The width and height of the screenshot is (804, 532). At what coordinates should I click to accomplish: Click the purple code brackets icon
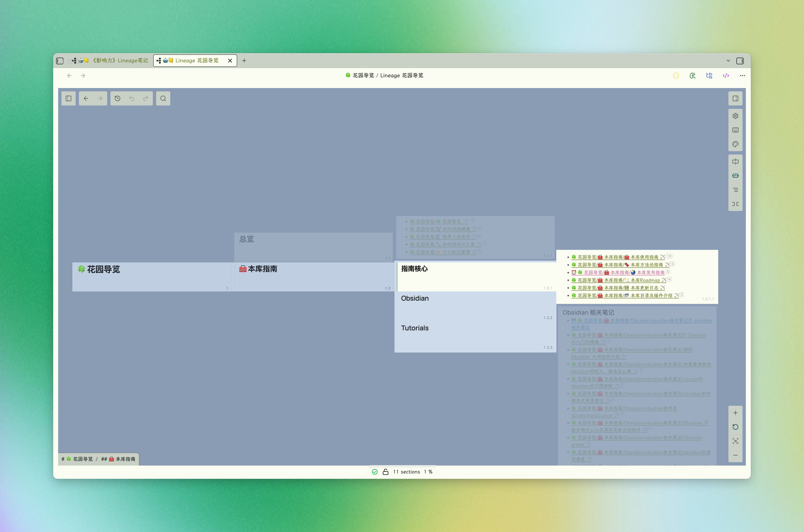click(726, 76)
